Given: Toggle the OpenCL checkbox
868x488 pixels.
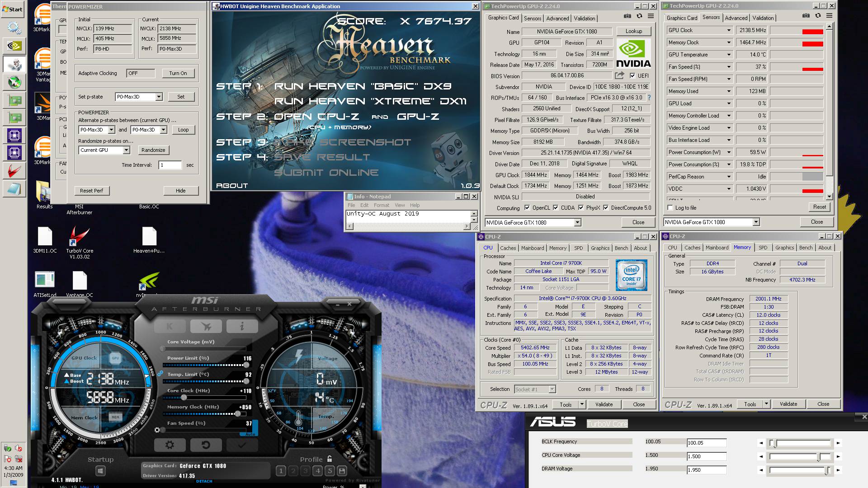Looking at the screenshot, I should pyautogui.click(x=527, y=208).
